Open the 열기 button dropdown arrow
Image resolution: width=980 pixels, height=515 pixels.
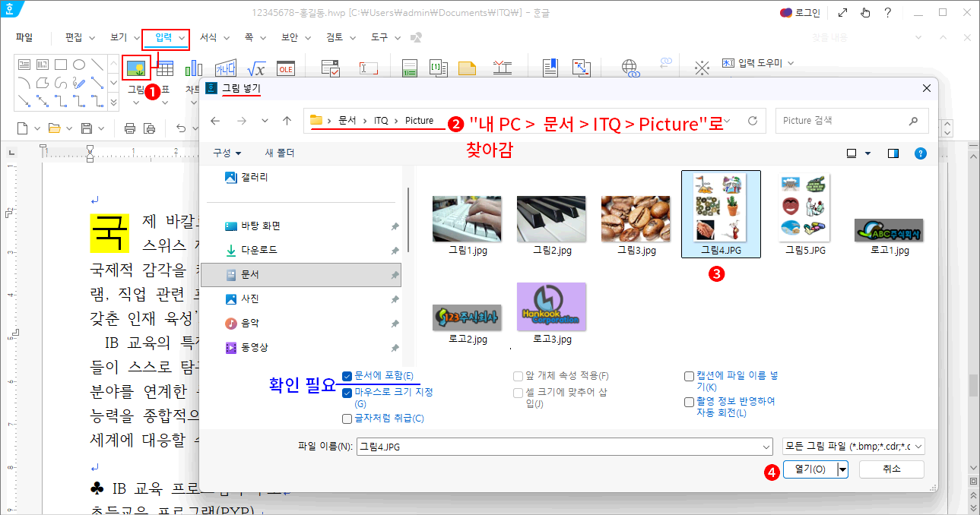[842, 469]
